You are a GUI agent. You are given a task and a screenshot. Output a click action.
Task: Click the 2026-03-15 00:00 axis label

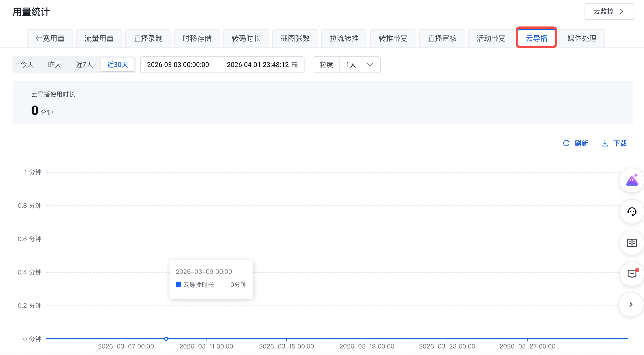[287, 346]
